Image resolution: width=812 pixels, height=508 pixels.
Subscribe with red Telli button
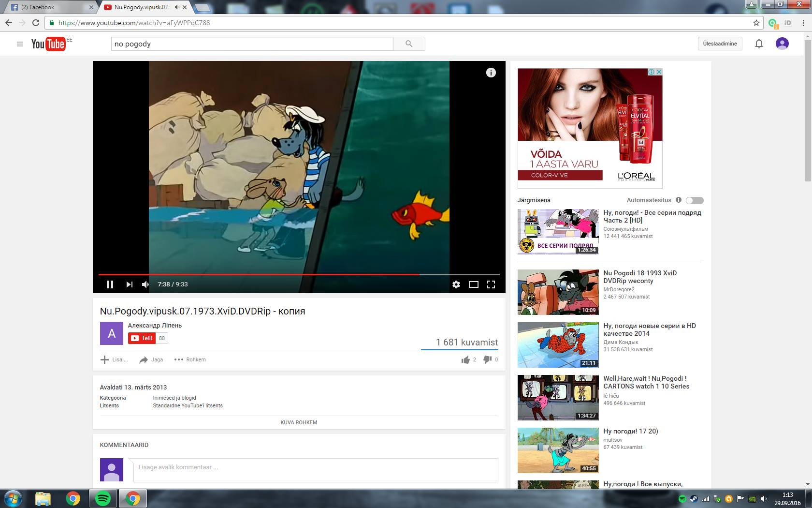tap(142, 338)
